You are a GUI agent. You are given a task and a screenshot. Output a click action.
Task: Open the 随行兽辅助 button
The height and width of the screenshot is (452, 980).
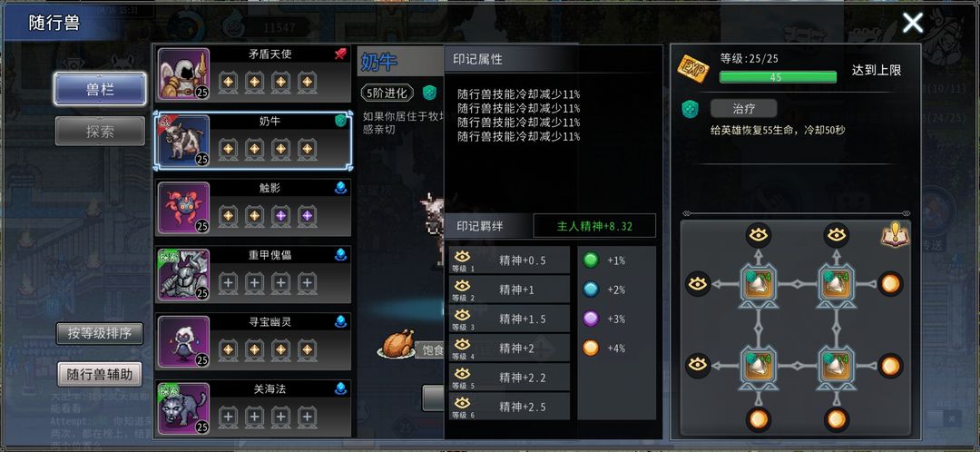100,375
